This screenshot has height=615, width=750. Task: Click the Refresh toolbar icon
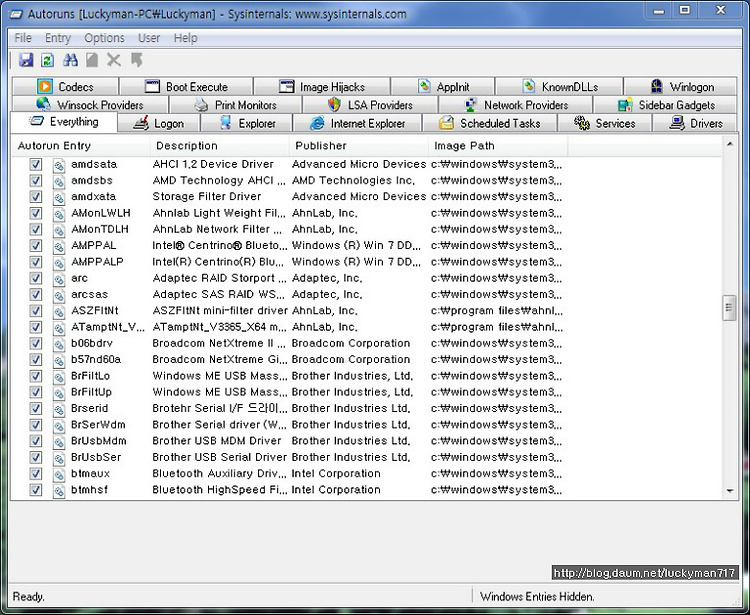[47, 60]
